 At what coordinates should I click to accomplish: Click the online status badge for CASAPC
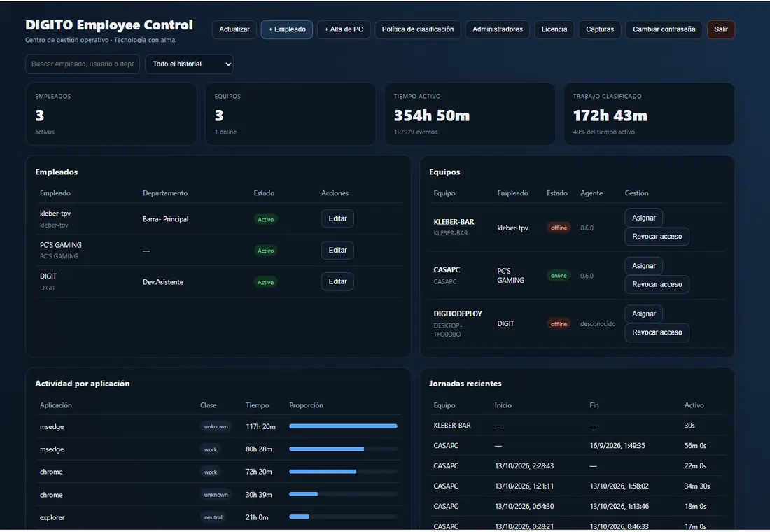pos(559,276)
